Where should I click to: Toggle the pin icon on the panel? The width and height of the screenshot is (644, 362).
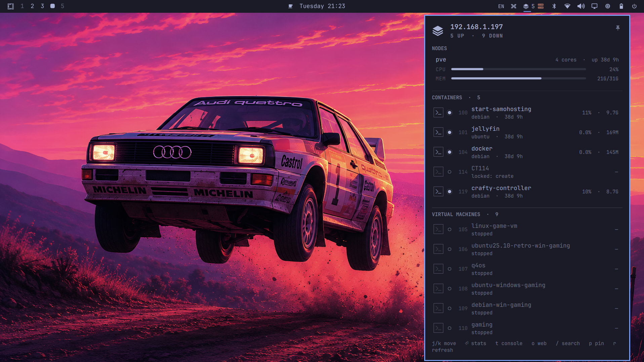pos(618,28)
